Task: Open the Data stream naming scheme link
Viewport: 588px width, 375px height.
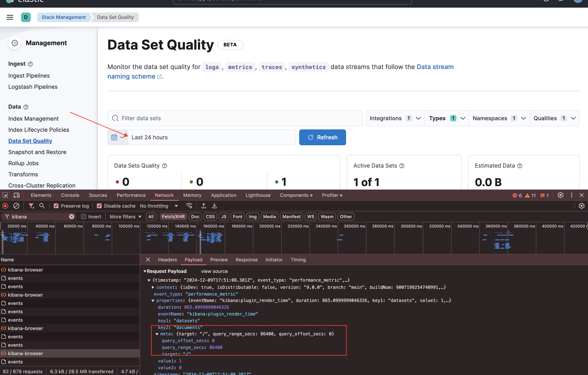Action: point(280,72)
